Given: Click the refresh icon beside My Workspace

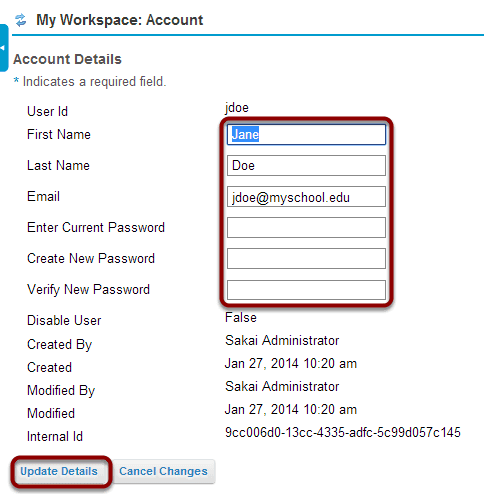Looking at the screenshot, I should [x=21, y=20].
